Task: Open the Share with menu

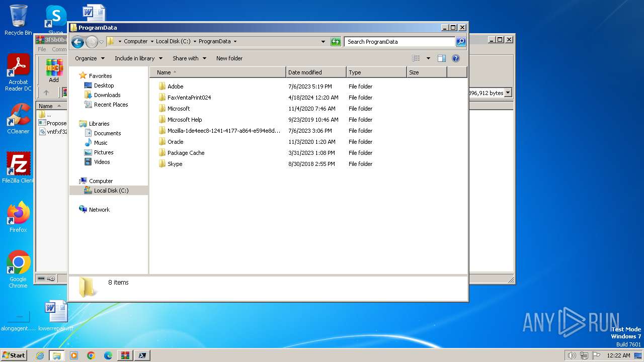Action: pyautogui.click(x=190, y=58)
